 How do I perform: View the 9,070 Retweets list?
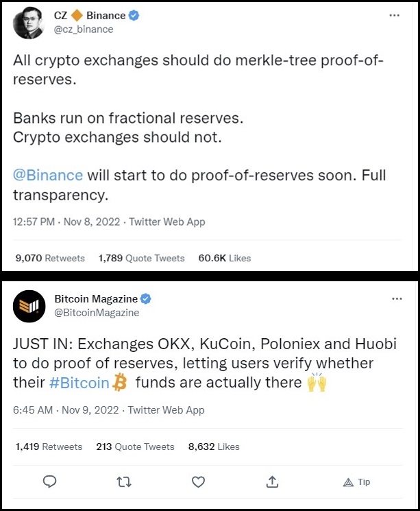[50, 258]
